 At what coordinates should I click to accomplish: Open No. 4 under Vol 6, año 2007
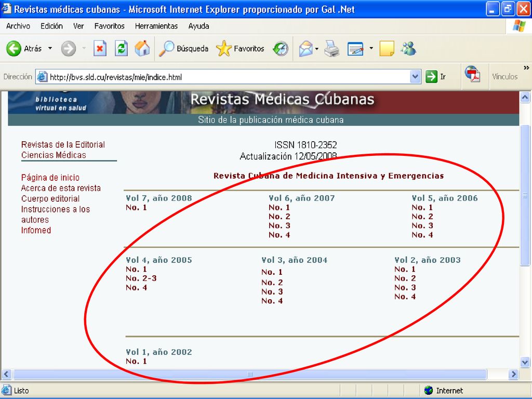tap(280, 235)
